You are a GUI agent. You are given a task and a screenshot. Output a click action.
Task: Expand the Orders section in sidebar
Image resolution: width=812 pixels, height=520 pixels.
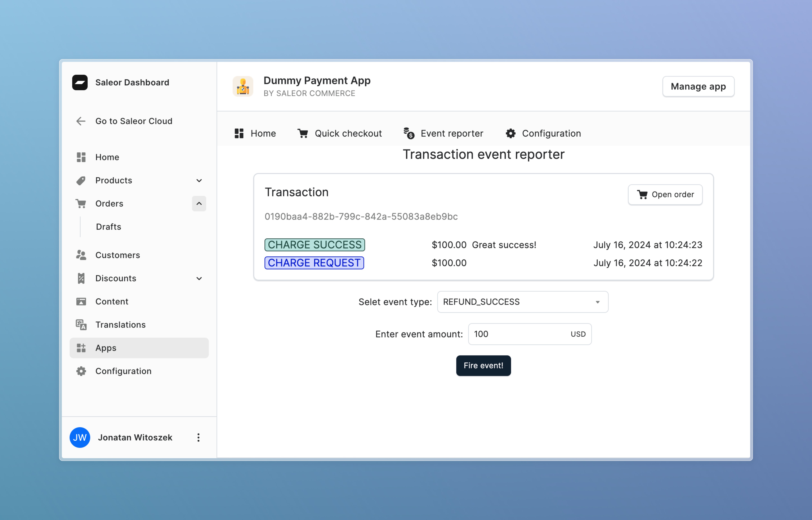click(x=199, y=203)
